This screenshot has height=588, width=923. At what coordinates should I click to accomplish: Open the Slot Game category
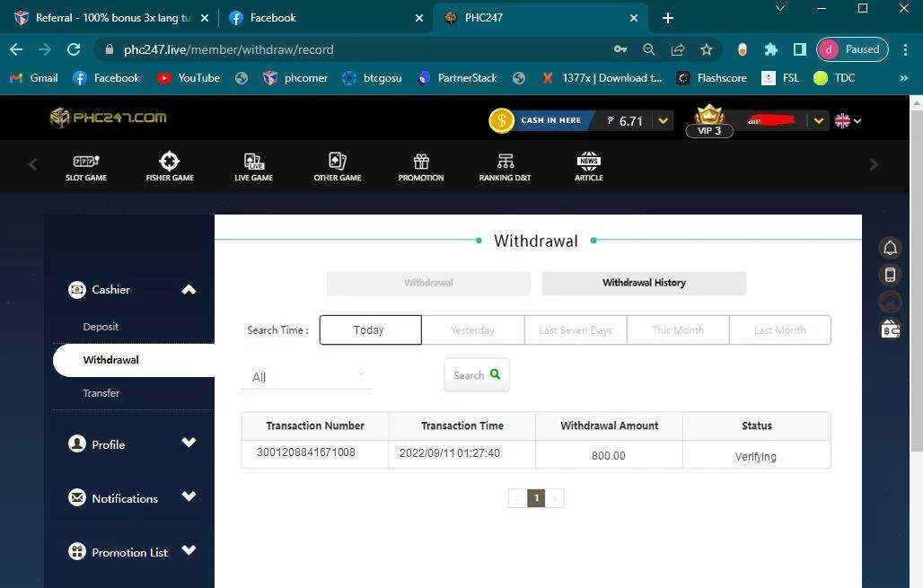[86, 167]
